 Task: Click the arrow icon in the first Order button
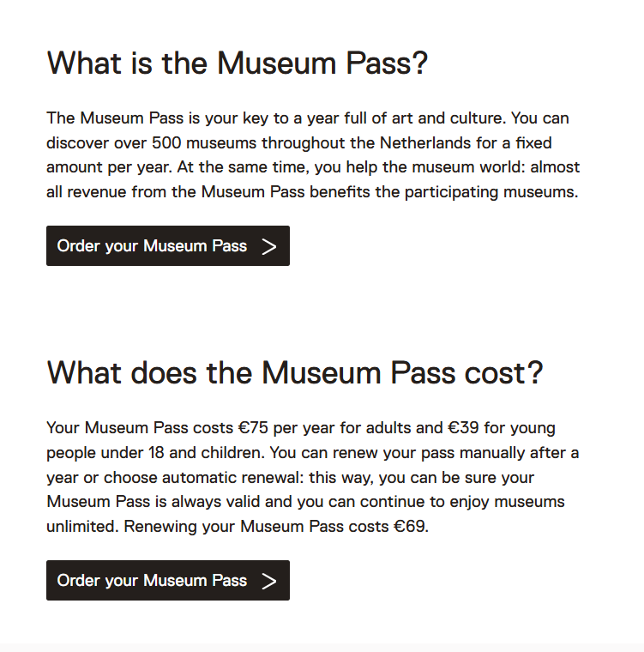269,246
